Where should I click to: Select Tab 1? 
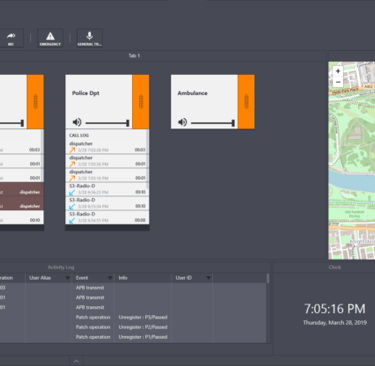(x=134, y=56)
